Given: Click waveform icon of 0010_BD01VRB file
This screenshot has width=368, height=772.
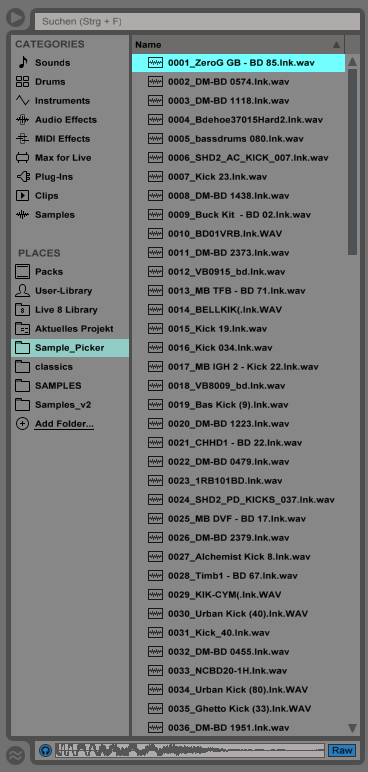Looking at the screenshot, I should [x=155, y=234].
